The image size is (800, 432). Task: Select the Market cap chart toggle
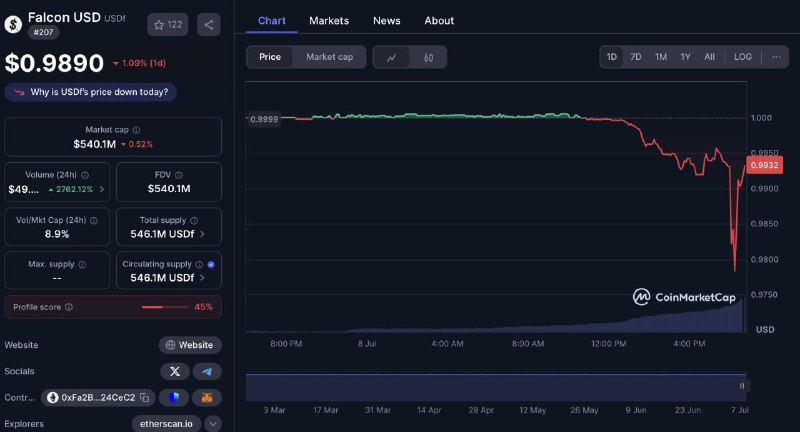(330, 57)
